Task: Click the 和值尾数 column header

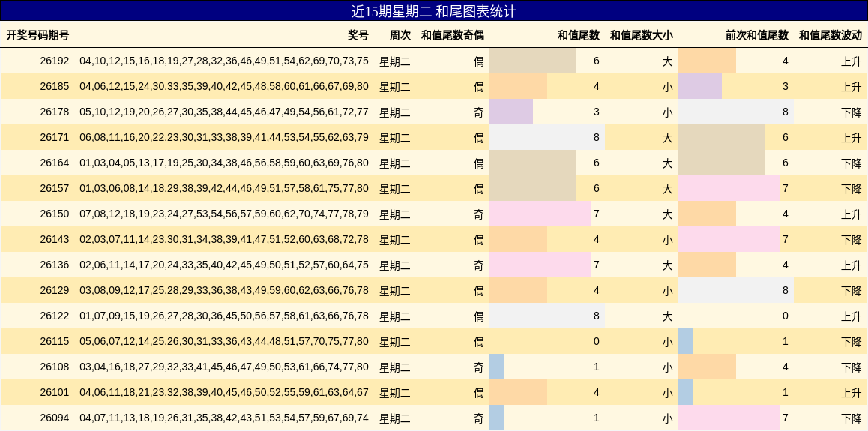Action: [579, 35]
